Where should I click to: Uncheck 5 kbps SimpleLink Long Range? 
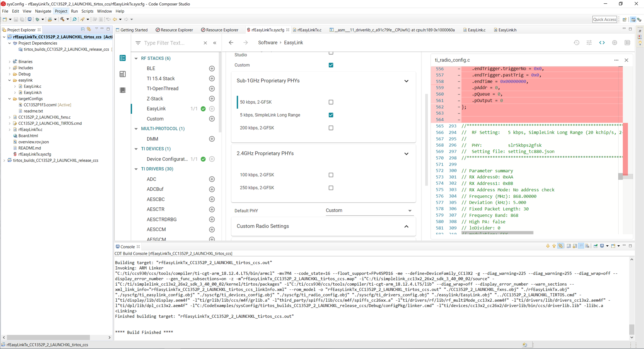(x=331, y=115)
